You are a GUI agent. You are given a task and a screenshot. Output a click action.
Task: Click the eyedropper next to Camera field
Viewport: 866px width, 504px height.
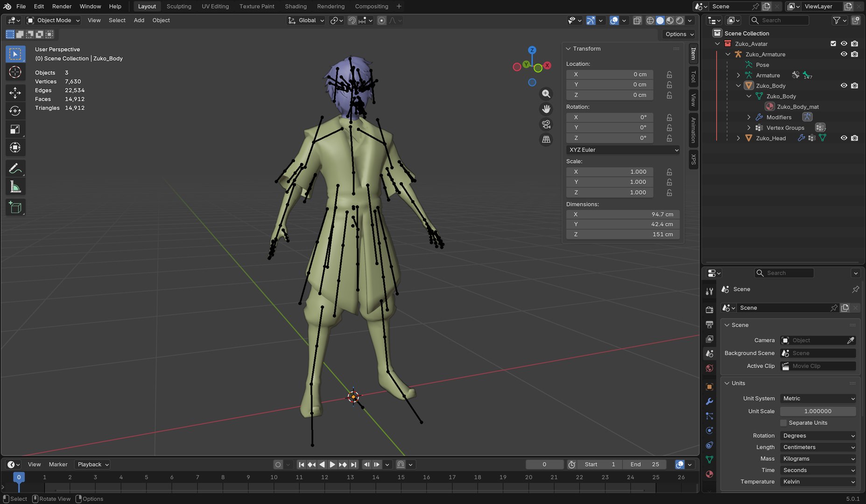pos(851,340)
